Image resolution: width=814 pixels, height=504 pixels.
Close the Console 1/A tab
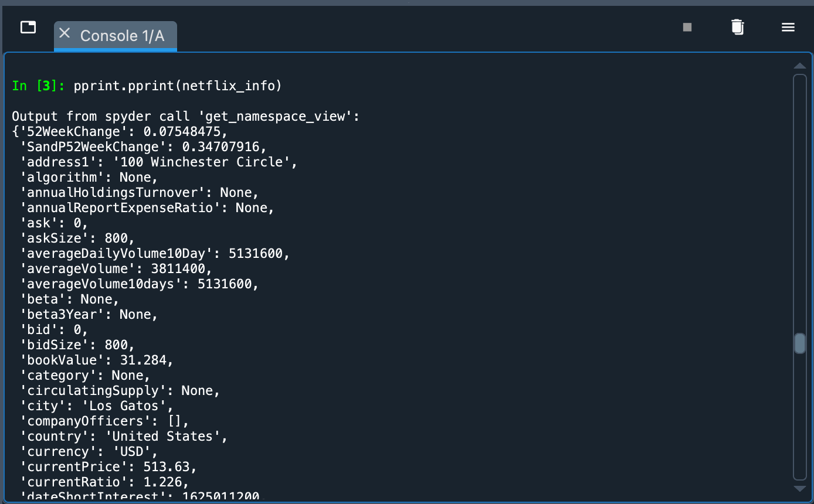(x=65, y=33)
